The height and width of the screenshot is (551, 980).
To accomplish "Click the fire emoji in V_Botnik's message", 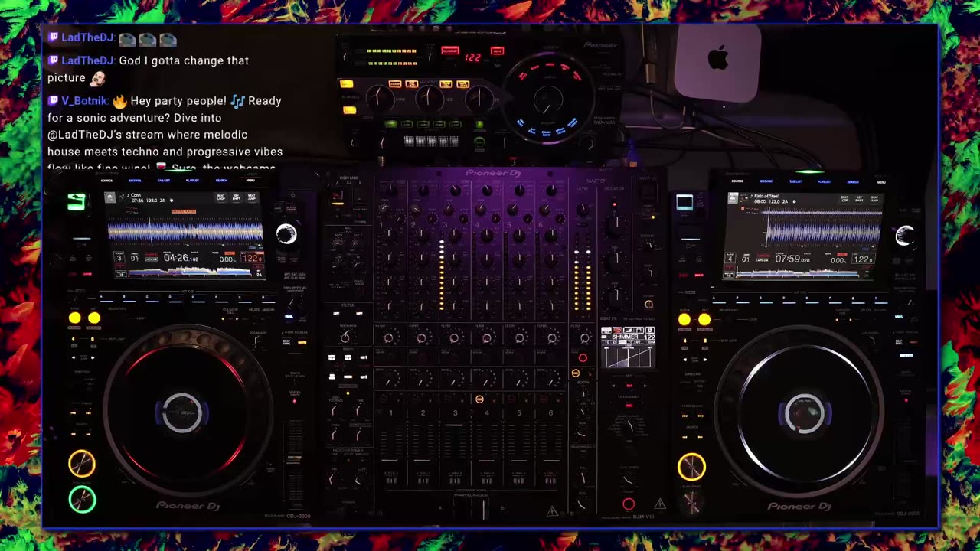I will 119,101.
